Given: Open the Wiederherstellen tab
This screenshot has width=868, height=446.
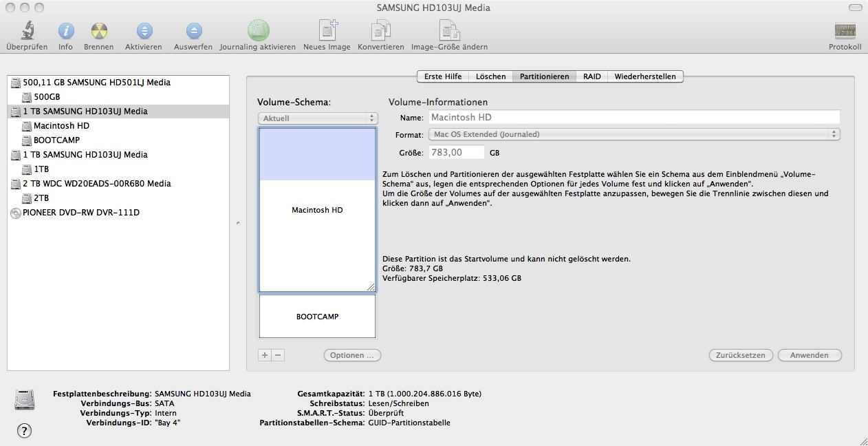Looking at the screenshot, I should (x=645, y=76).
